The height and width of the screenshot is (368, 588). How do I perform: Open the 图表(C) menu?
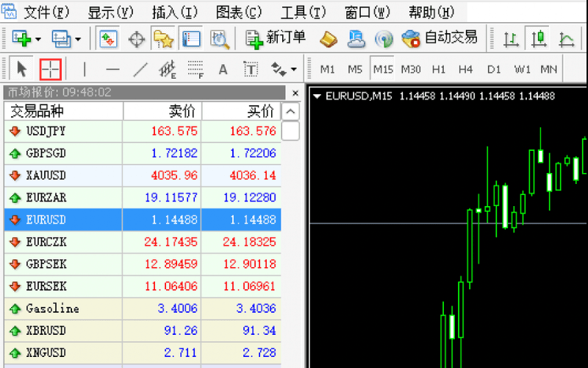tap(238, 13)
